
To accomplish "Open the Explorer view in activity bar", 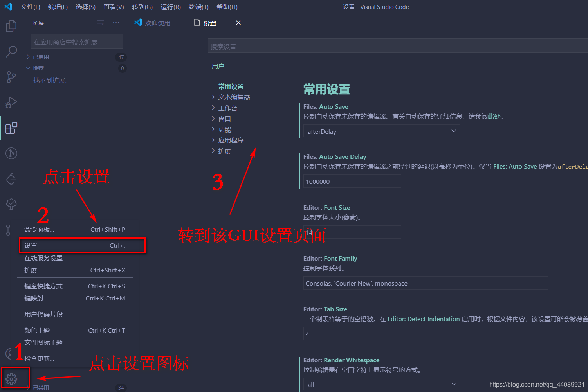I will [x=11, y=27].
